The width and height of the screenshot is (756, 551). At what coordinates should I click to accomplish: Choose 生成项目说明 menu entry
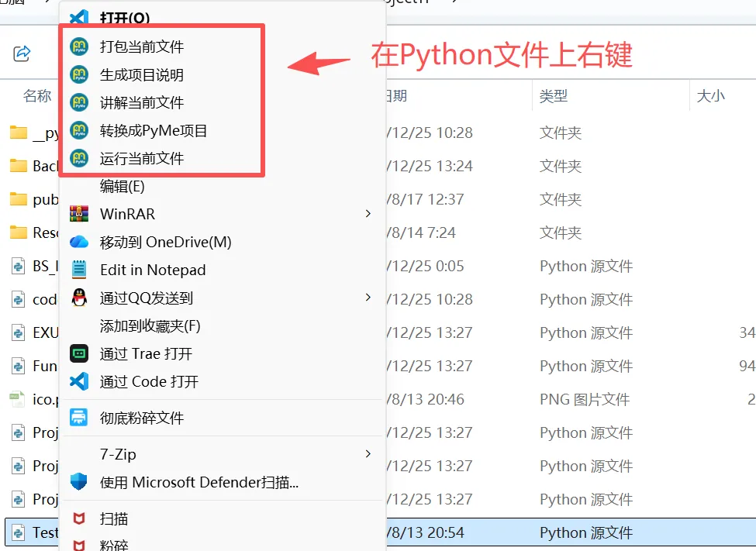(x=142, y=74)
